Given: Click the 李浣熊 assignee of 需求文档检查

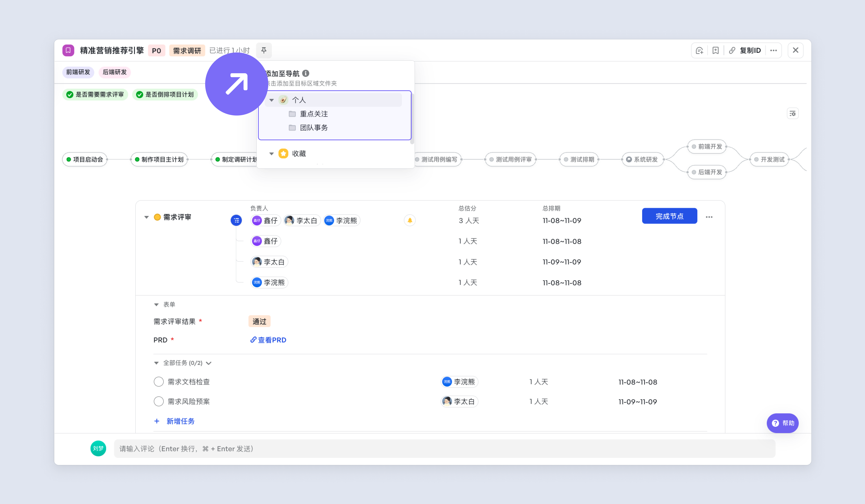Looking at the screenshot, I should pos(459,382).
